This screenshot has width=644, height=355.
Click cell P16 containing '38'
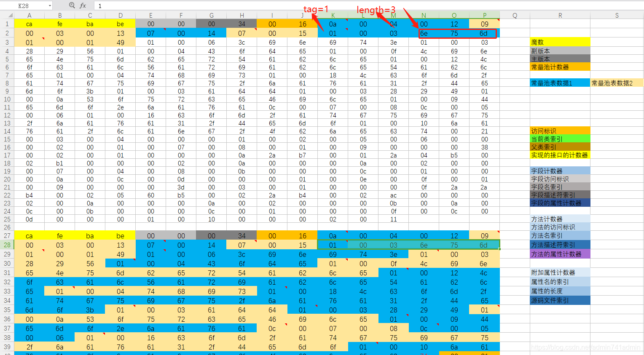[x=485, y=147]
